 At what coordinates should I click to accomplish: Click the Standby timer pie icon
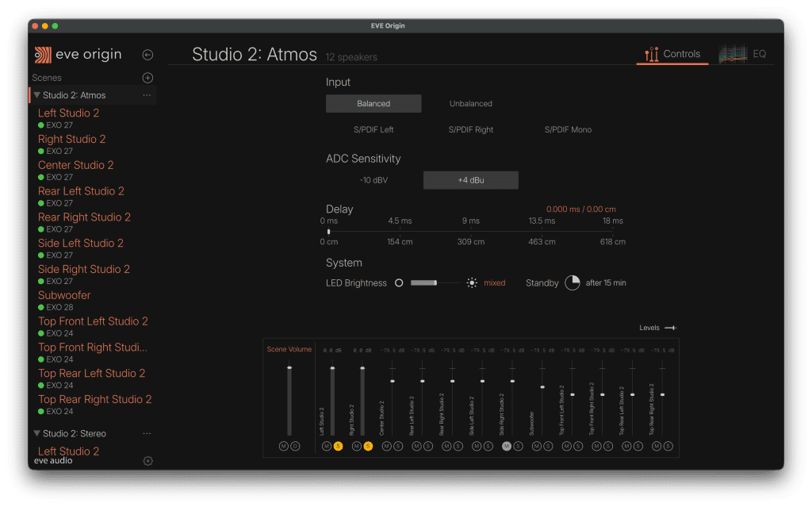(573, 283)
